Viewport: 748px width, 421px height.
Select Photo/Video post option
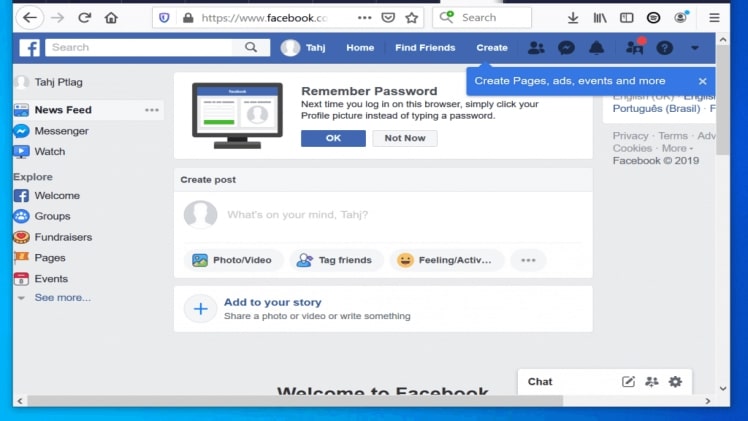233,260
